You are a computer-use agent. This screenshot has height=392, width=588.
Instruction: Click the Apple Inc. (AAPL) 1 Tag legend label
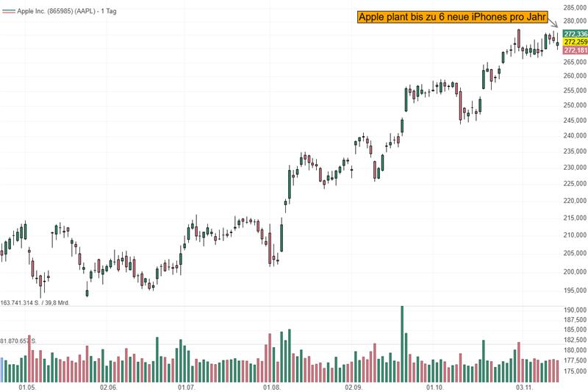(x=67, y=11)
